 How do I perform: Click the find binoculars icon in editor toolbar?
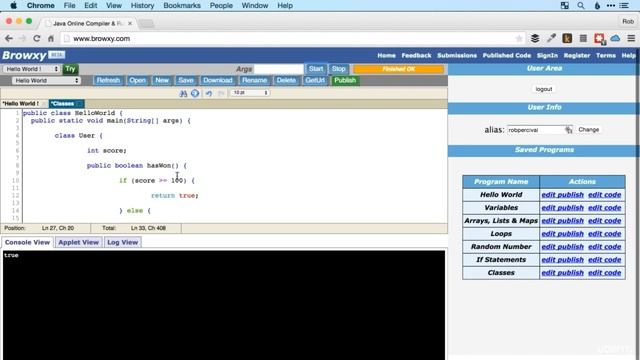point(183,93)
